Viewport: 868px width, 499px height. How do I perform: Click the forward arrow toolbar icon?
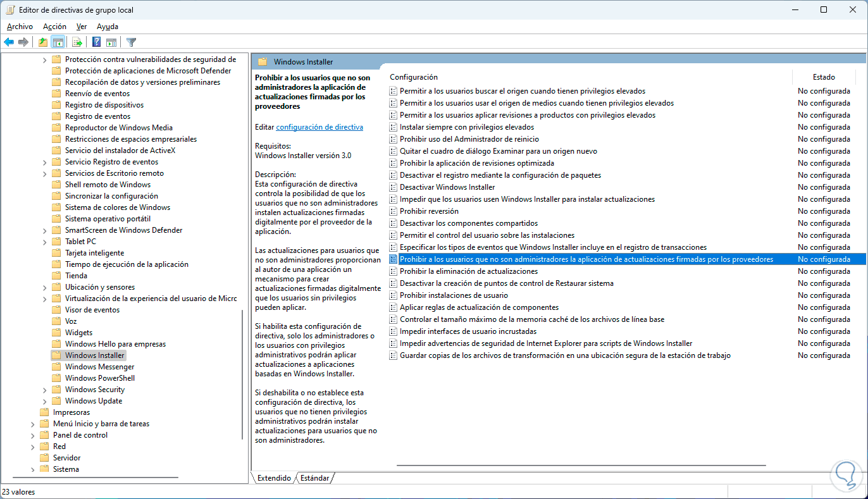tap(23, 42)
